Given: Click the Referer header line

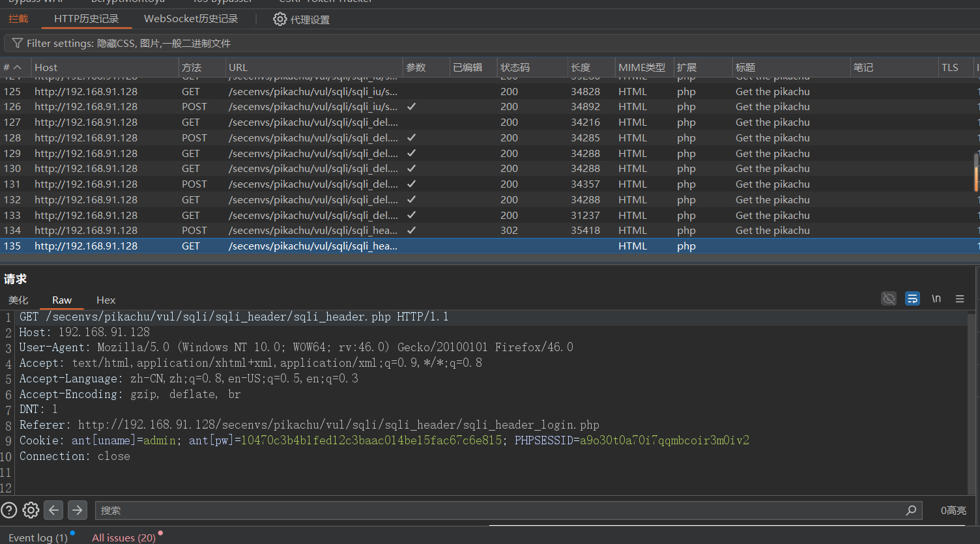Looking at the screenshot, I should (x=310, y=425).
